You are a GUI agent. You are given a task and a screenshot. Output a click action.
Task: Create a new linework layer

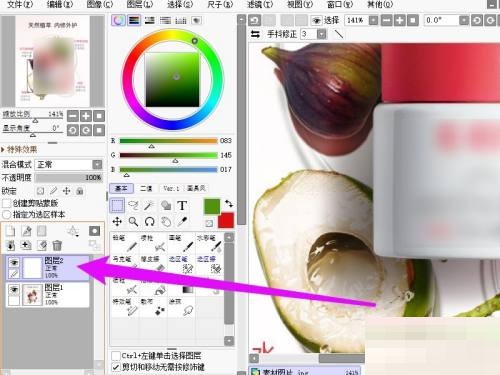(x=26, y=231)
